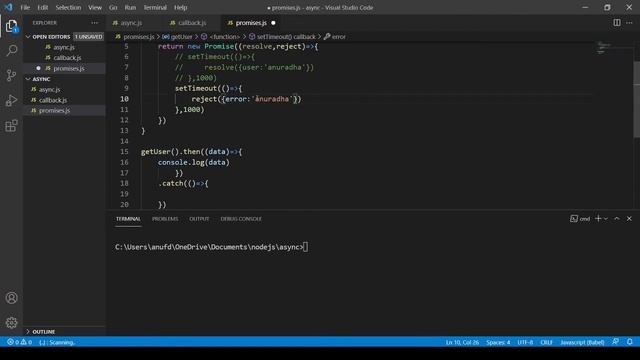Place cursor on line 10 reject statement

coord(246,99)
